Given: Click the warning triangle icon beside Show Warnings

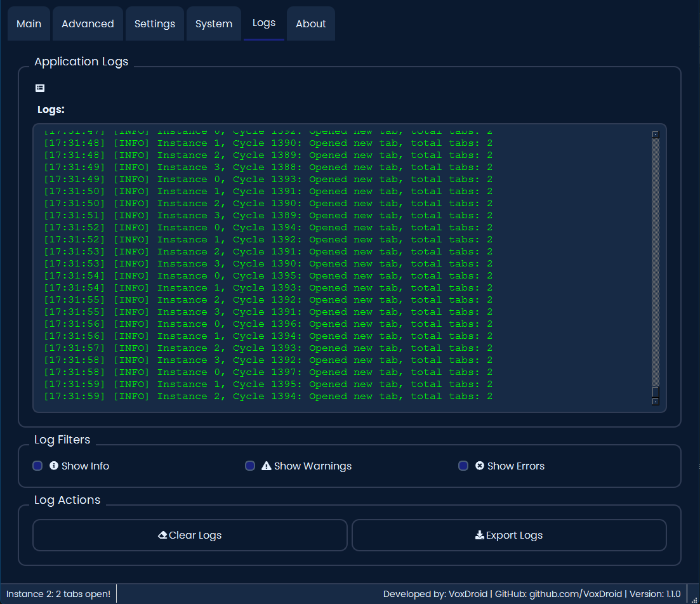Looking at the screenshot, I should pos(266,465).
